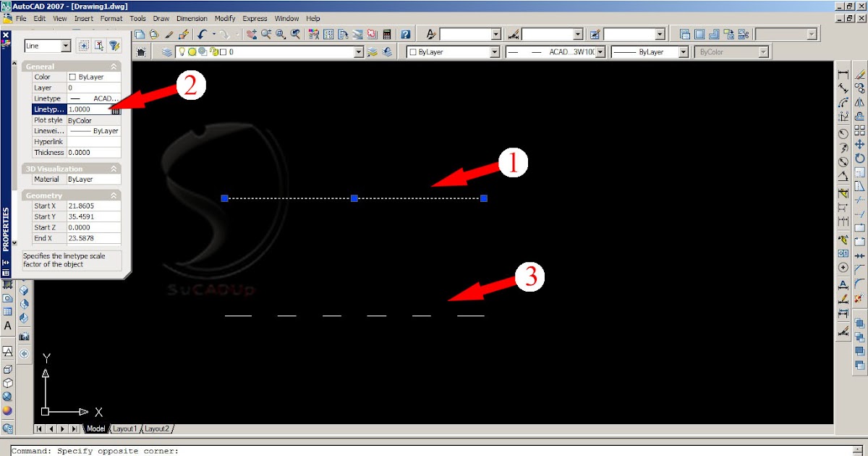The height and width of the screenshot is (456, 868).
Task: Select the Zoom Realtime magnifier icon
Action: tap(266, 34)
